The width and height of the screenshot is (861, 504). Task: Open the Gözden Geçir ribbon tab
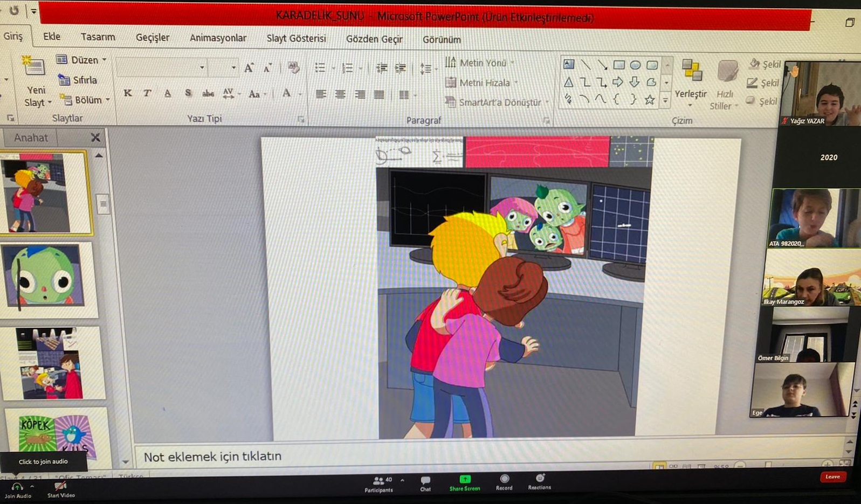tap(374, 39)
